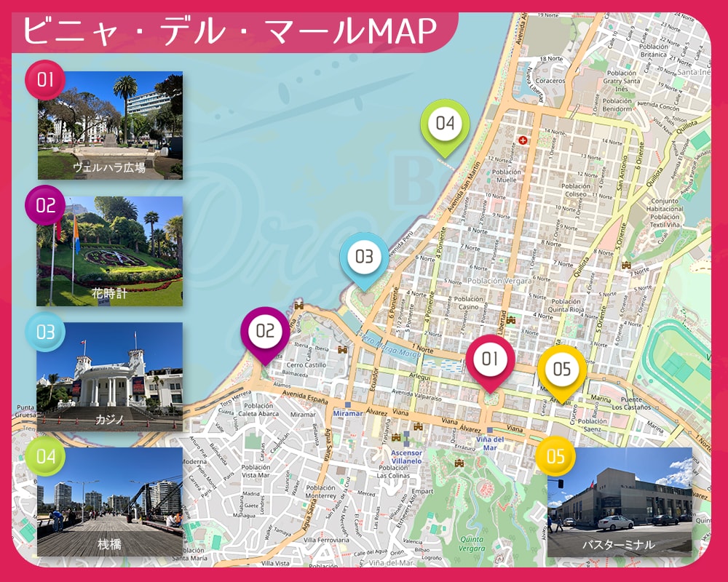Select the purple 02 map pin
This screenshot has height=582, width=728.
pyautogui.click(x=265, y=332)
